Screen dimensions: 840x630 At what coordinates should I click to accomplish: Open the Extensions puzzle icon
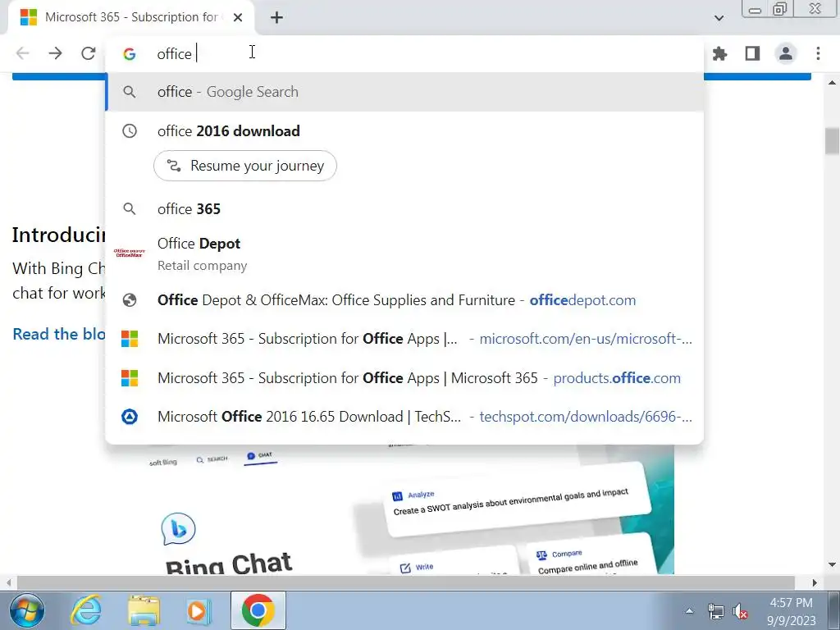pyautogui.click(x=719, y=53)
